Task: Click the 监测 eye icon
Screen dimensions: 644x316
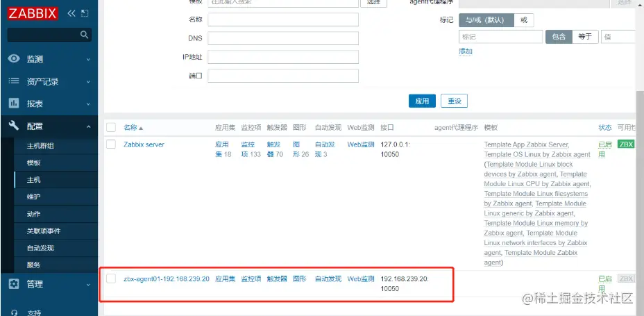Action: tap(14, 59)
